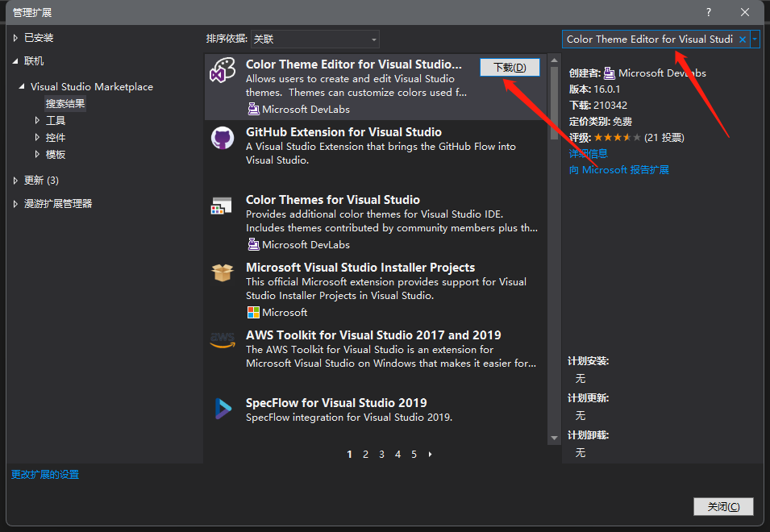Go to next results page arrow
The image size is (770, 532).
431,455
